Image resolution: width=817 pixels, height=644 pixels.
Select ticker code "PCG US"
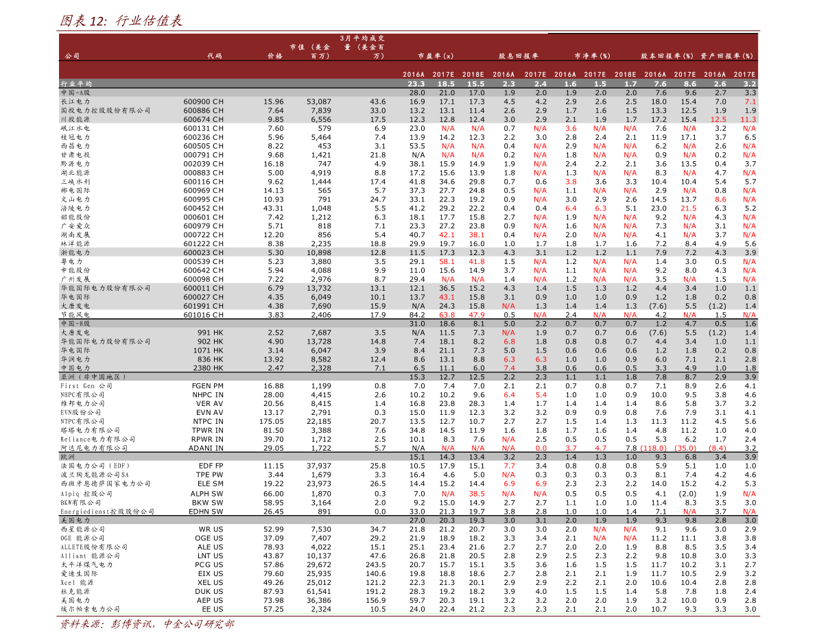pyautogui.click(x=209, y=565)
